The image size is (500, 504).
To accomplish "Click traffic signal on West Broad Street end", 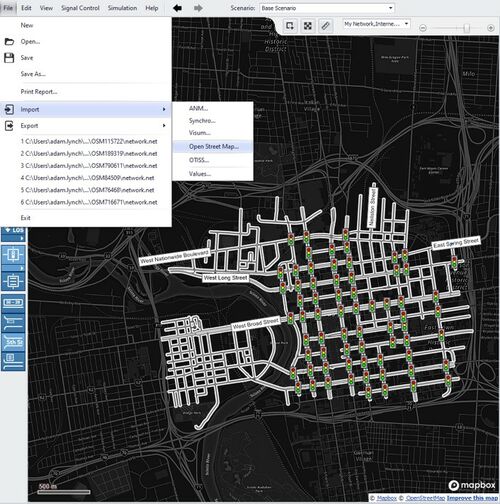I will pos(291,318).
